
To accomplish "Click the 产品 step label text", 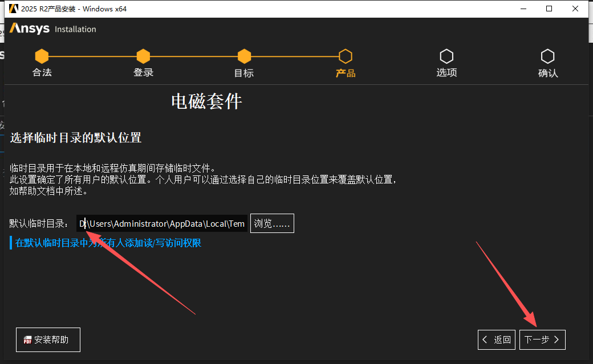I will tap(346, 73).
